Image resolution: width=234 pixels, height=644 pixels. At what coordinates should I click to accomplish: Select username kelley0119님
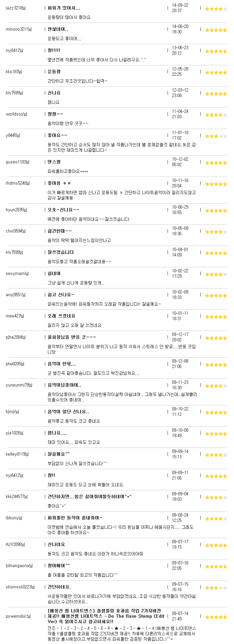coord(18,454)
